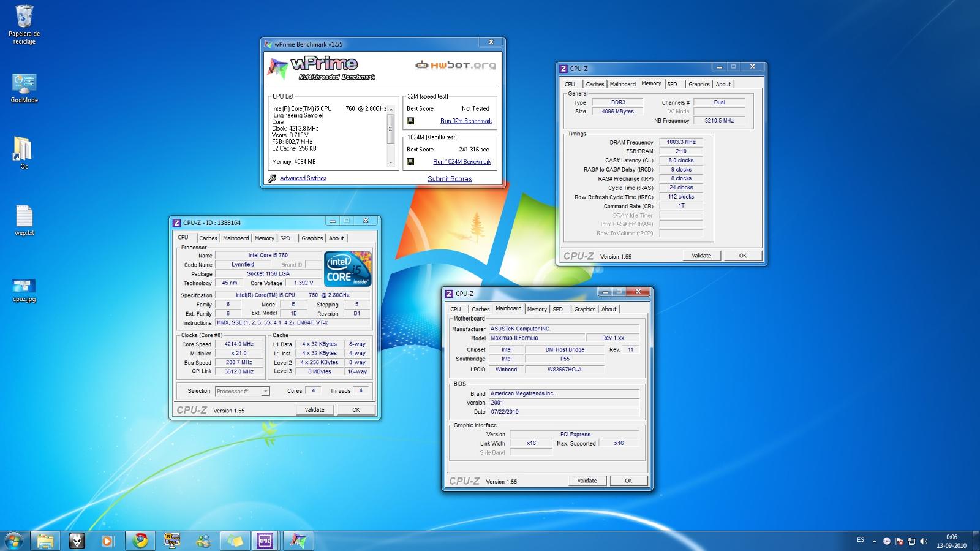Open the Papelera de reciclaje desktop icon

tap(24, 25)
